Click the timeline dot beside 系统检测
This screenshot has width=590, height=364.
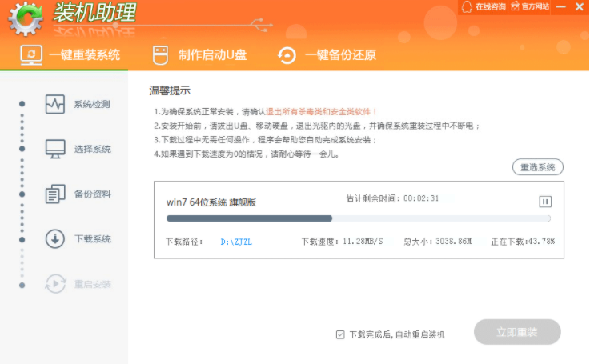click(x=22, y=104)
